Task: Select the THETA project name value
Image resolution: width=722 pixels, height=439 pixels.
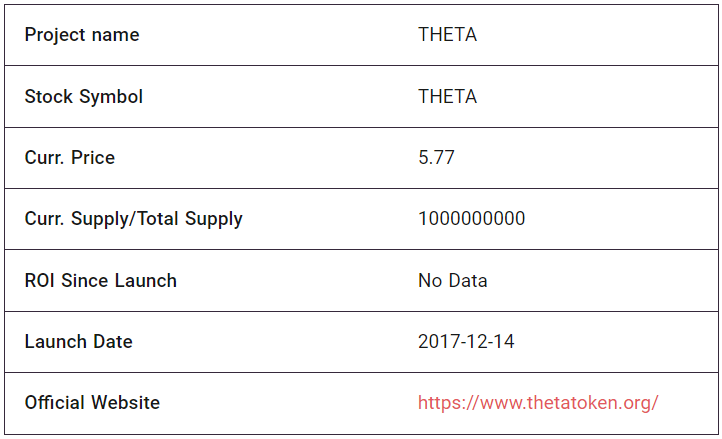Action: tap(447, 35)
